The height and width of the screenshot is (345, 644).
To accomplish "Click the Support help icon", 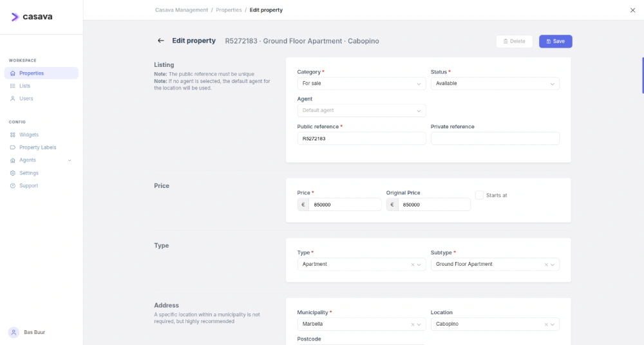I will pyautogui.click(x=13, y=185).
